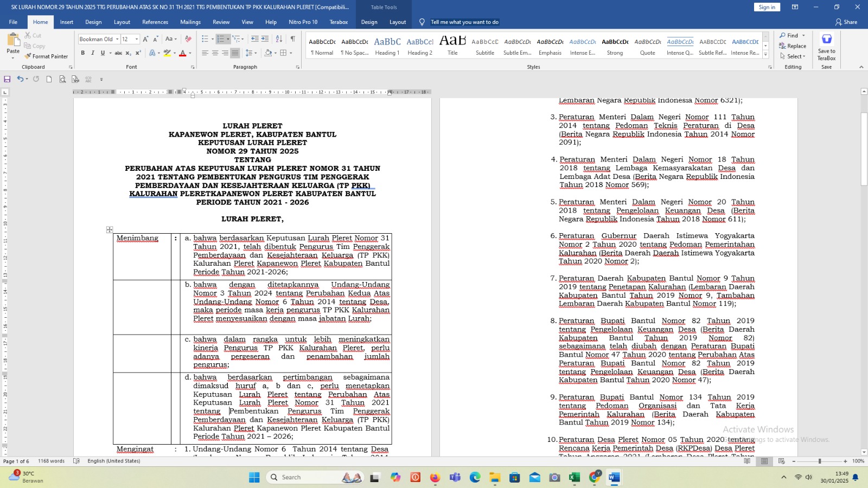The image size is (868, 488).
Task: Set Center paragraph alignment
Action: click(x=215, y=53)
